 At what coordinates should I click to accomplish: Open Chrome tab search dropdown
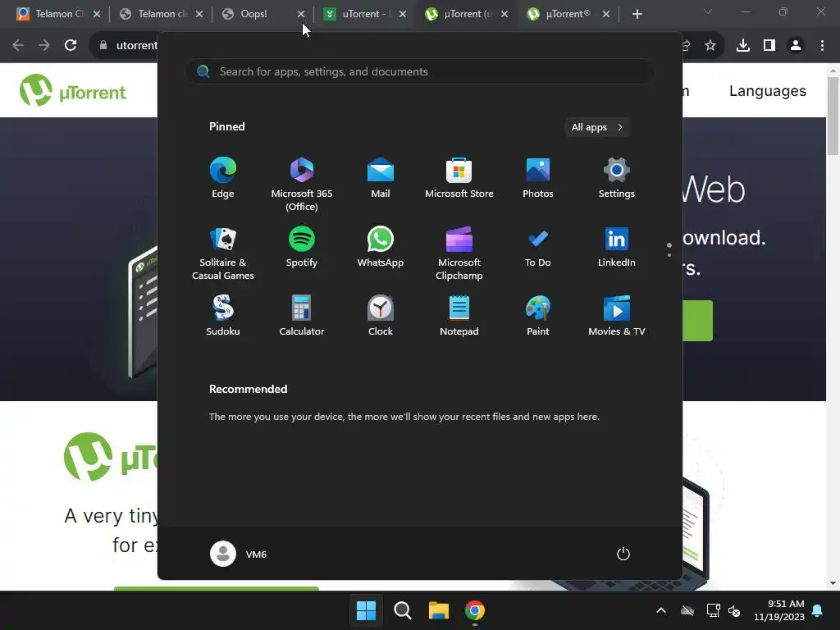(x=708, y=11)
